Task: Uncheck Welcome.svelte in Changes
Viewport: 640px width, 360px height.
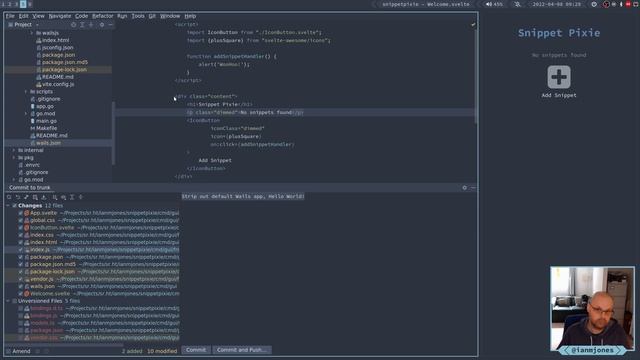Action: pyautogui.click(x=20, y=294)
